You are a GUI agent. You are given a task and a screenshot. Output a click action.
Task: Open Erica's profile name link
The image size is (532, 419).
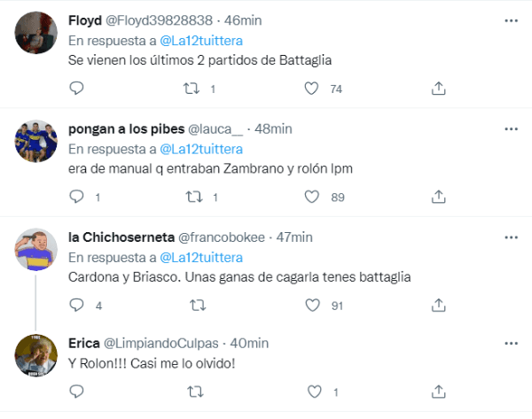click(83, 343)
